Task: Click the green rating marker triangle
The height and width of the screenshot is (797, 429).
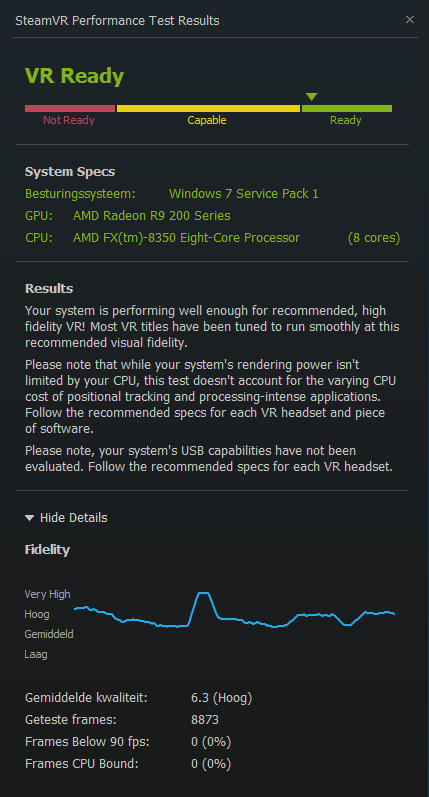Action: 312,97
